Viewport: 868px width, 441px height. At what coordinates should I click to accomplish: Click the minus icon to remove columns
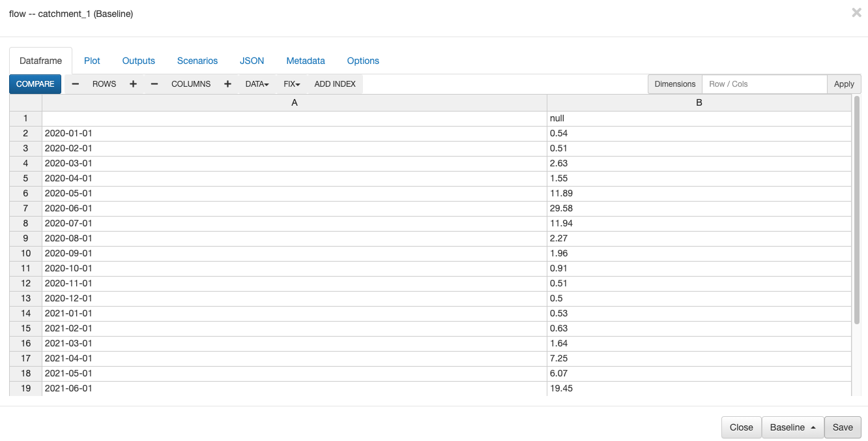pos(154,84)
